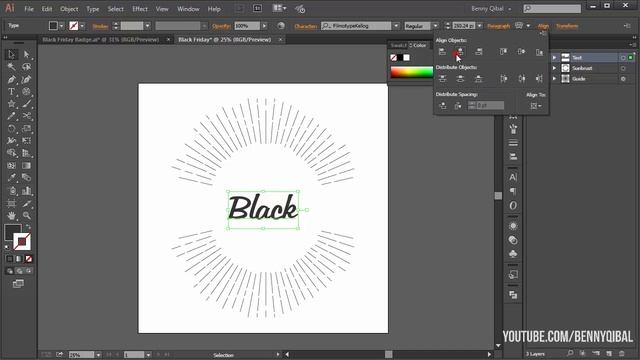Toggle target circle of Text layer

[x=623, y=58]
